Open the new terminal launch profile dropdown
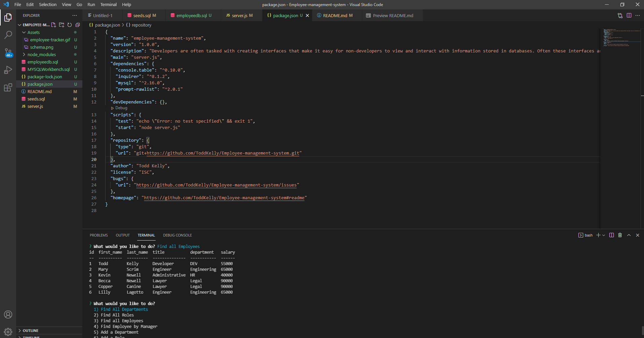 [604, 235]
